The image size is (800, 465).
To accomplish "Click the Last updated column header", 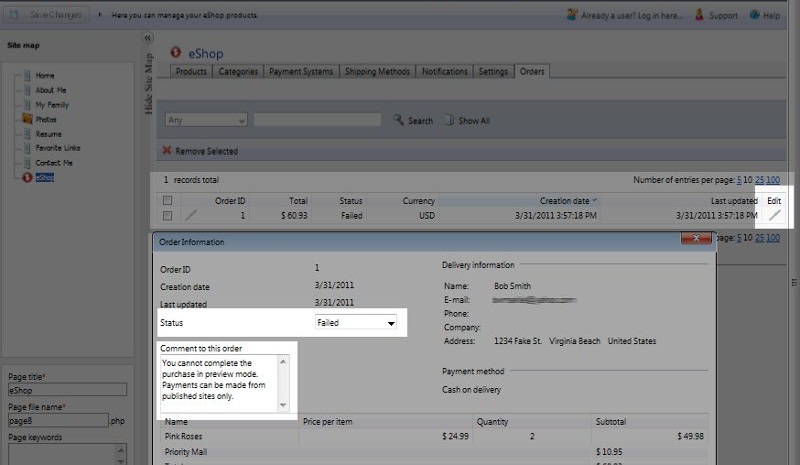I will click(x=734, y=201).
